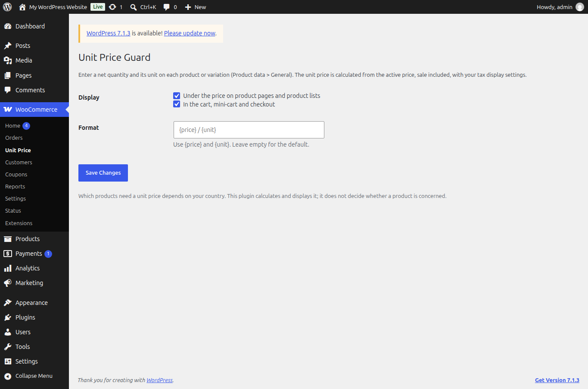This screenshot has width=588, height=389.
Task: Toggle the product pages and lists checkbox
Action: point(177,96)
